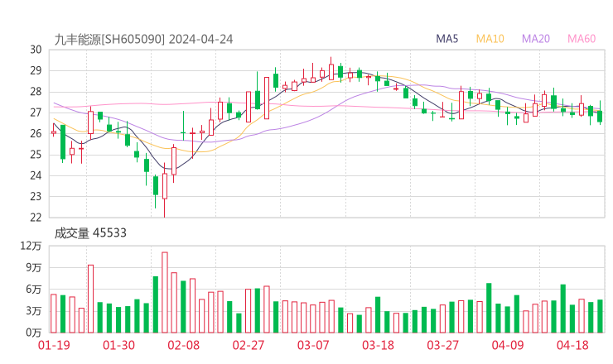The image size is (613, 364).
Task: Click the 01-30 date axis label
Action: point(118,345)
